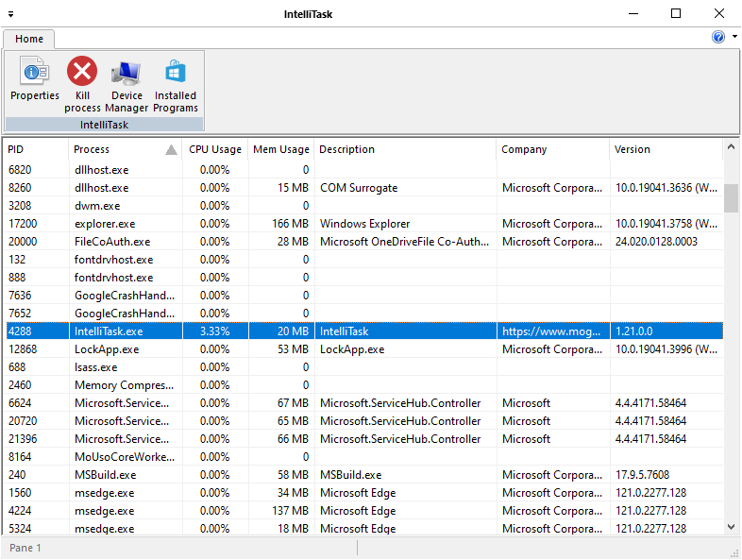This screenshot has width=742, height=560.
Task: Sort by the Version column header
Action: 666,149
